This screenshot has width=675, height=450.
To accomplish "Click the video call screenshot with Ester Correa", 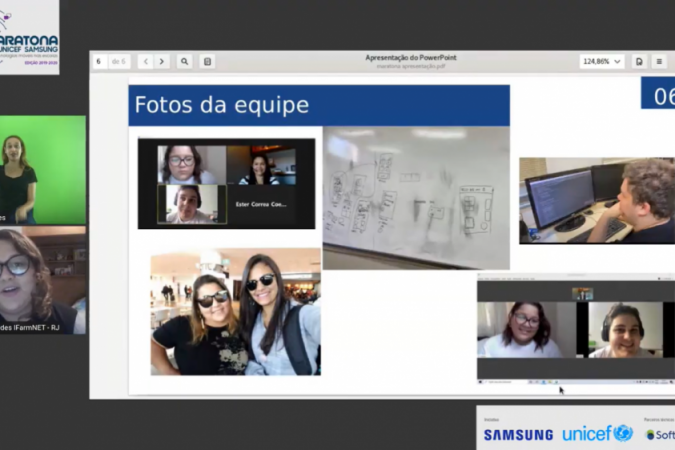I will (226, 183).
